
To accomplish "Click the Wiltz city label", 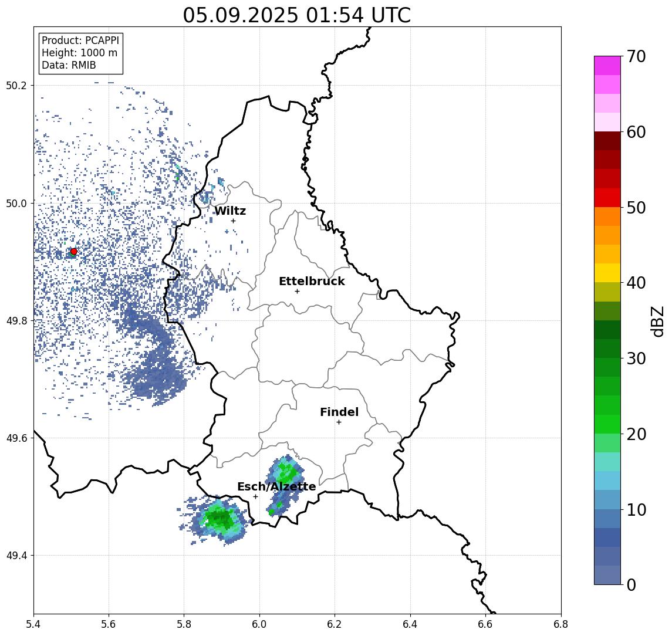I will click(230, 211).
